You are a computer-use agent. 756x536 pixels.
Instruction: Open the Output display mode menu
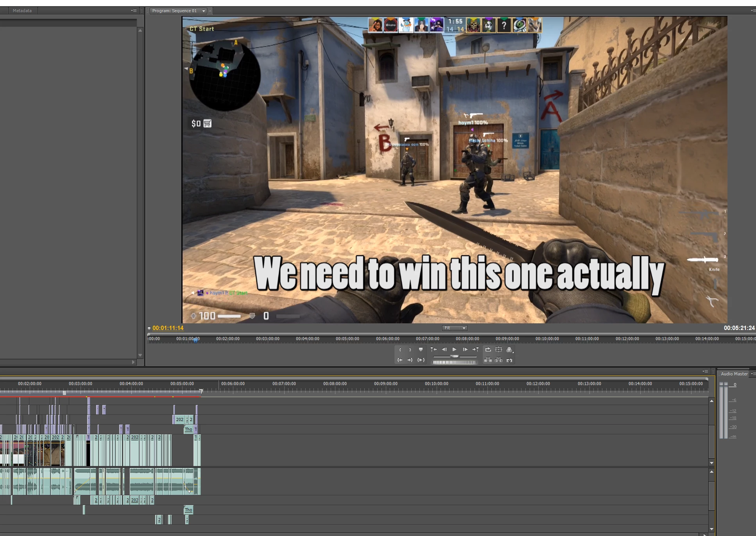[x=509, y=350]
